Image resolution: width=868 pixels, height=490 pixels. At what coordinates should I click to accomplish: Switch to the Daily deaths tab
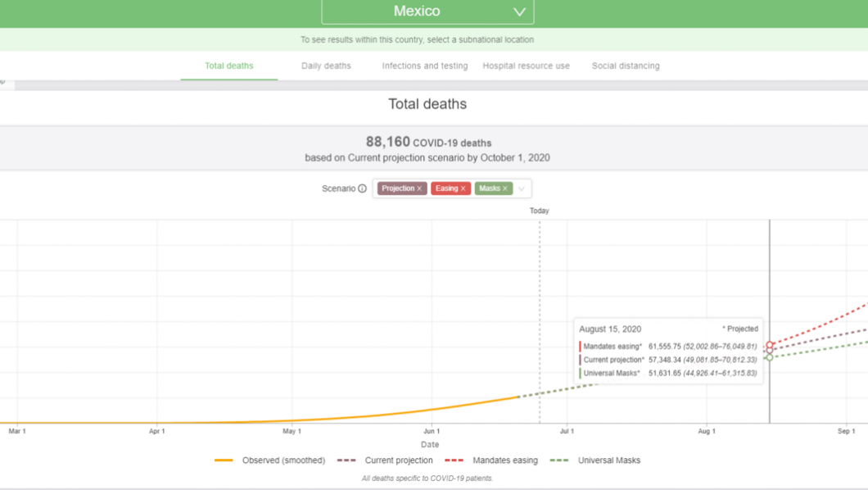click(x=326, y=66)
